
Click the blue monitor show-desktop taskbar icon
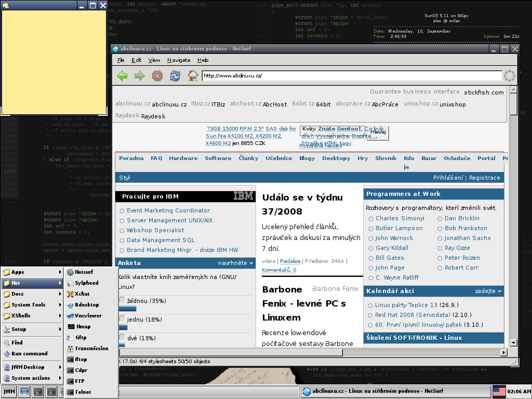click(x=24, y=392)
